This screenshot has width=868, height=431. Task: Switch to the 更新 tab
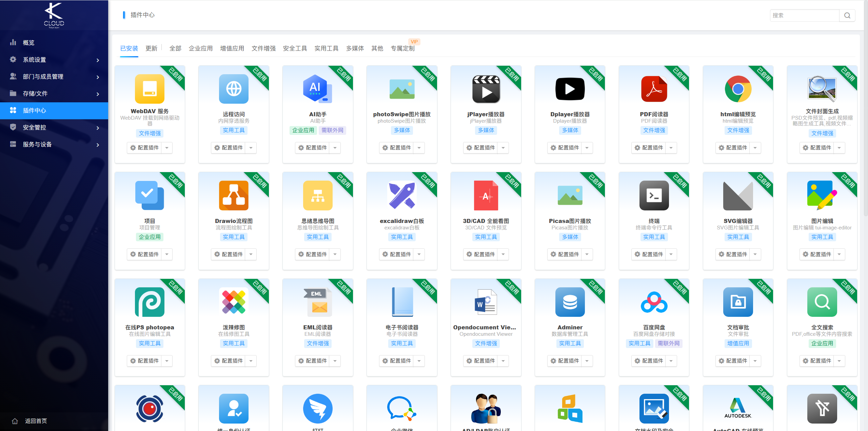coord(152,48)
